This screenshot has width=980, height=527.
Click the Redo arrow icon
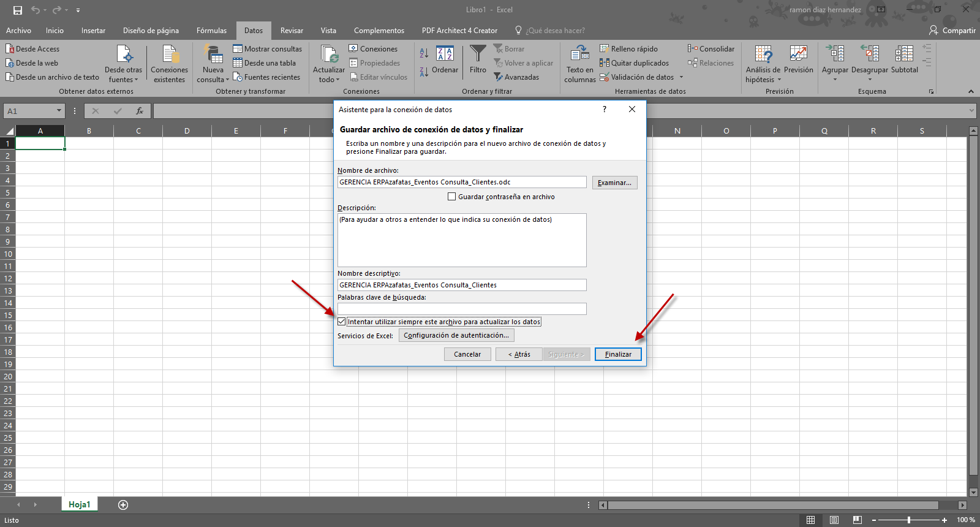pos(56,10)
